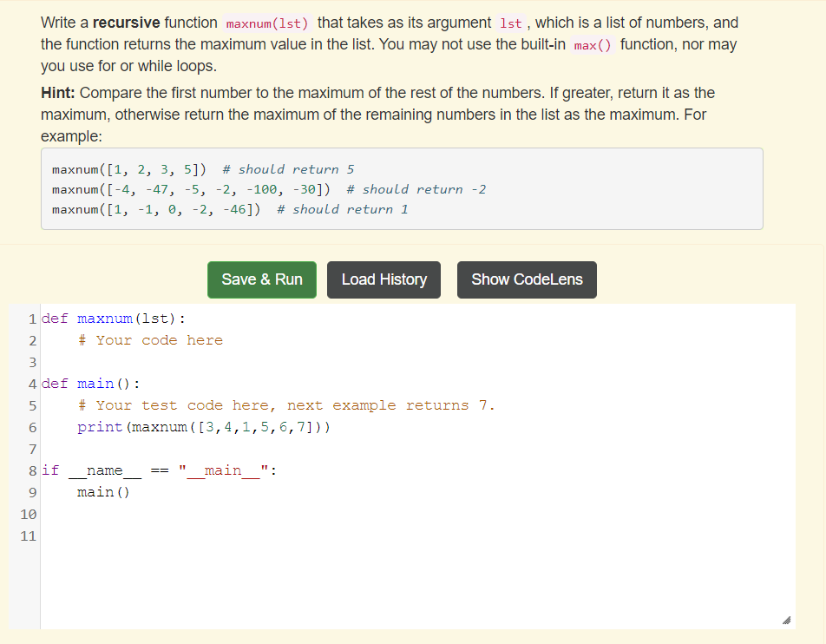Click example 'maxnum([1, 2, 3, 5])' line
Viewport: 826px width, 644px height.
coord(203,170)
